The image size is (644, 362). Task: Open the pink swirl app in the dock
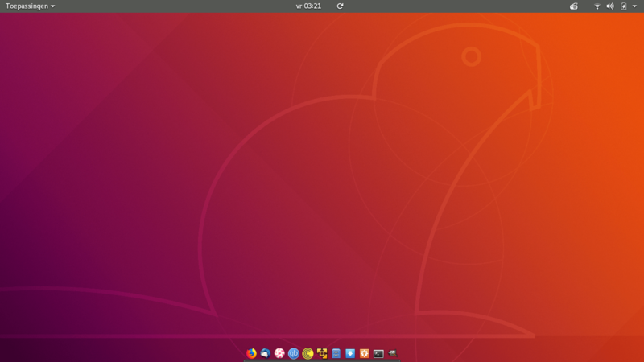tap(279, 353)
